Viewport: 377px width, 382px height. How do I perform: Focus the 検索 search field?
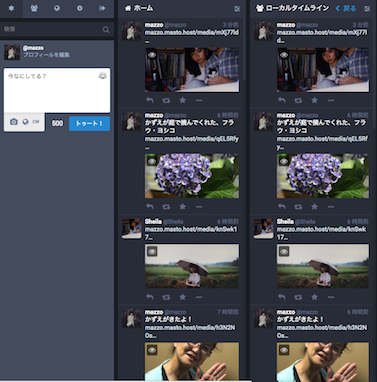[x=57, y=29]
